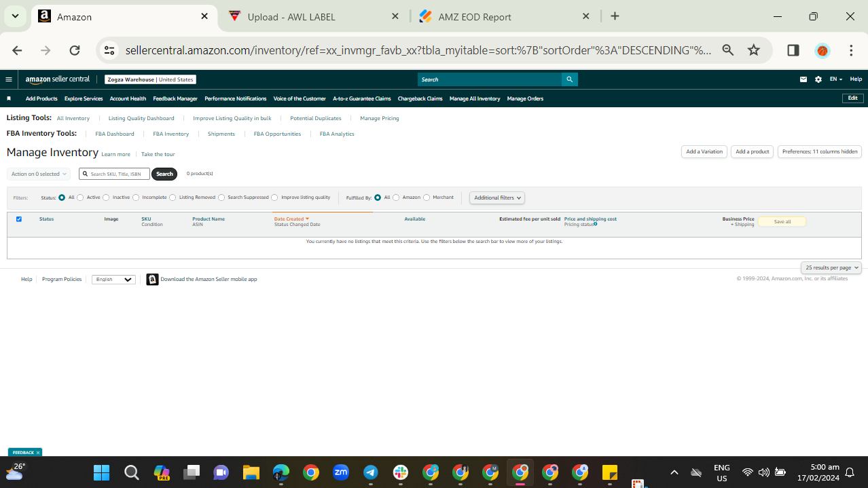
Task: Select the Active status filter
Action: click(80, 198)
